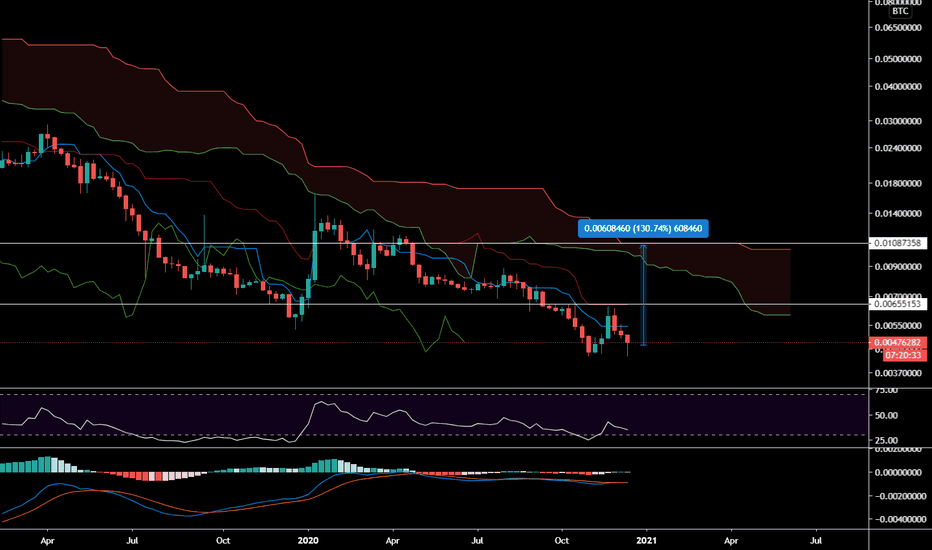Click the 0.00550000 price scale value
The image size is (932, 550).
898,326
